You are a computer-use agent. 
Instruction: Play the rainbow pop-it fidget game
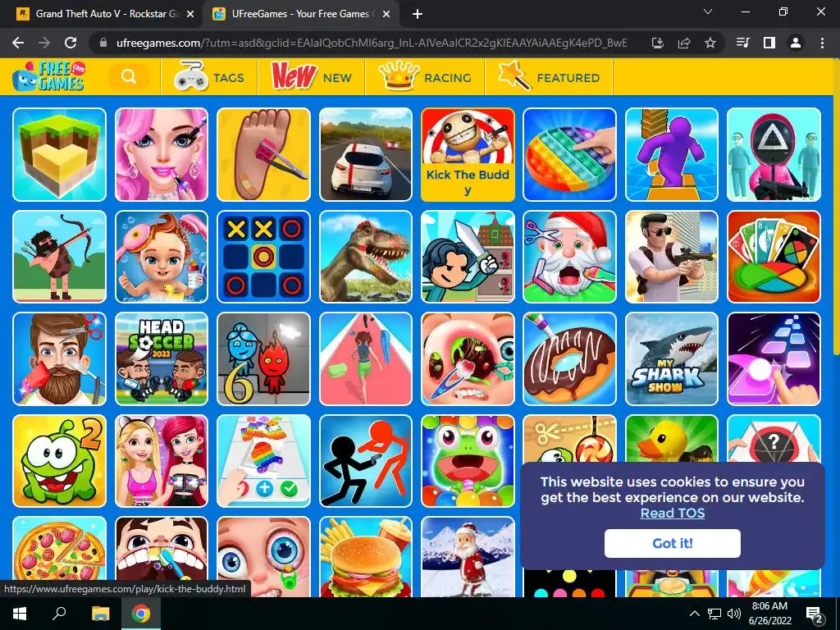click(569, 155)
